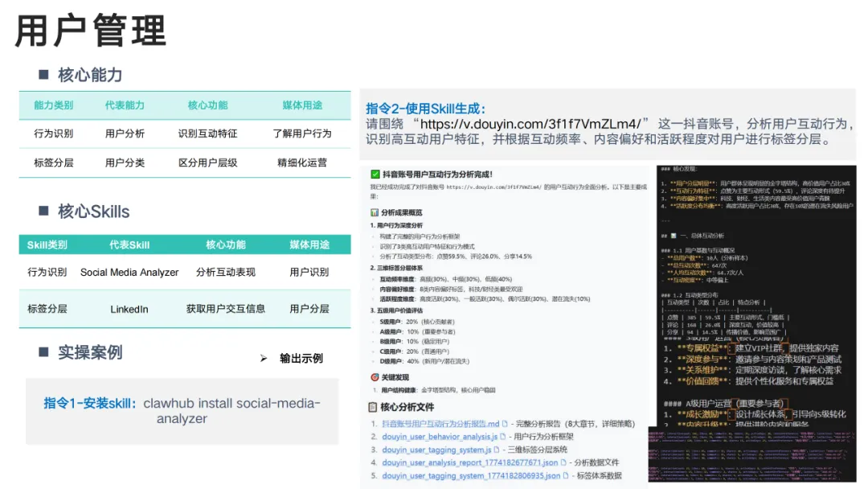Click the file icon after douyin_user_analysis_report_1774182677671.json

[x=563, y=462]
